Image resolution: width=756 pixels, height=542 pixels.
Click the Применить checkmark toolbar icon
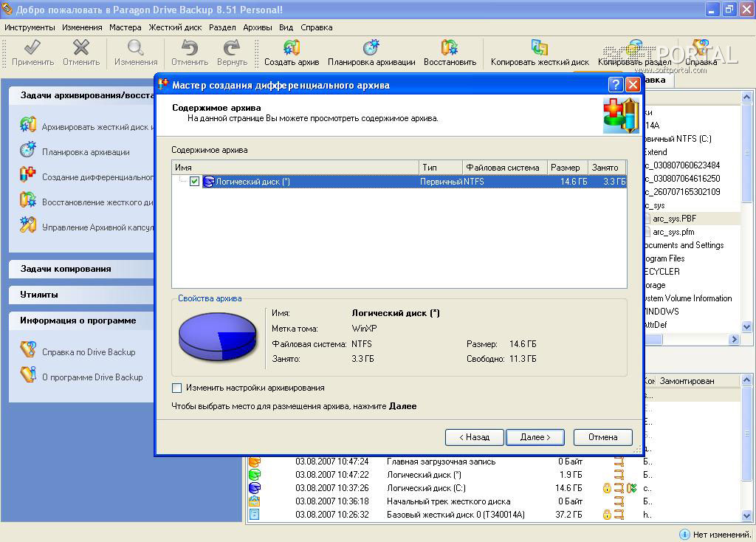tap(32, 48)
